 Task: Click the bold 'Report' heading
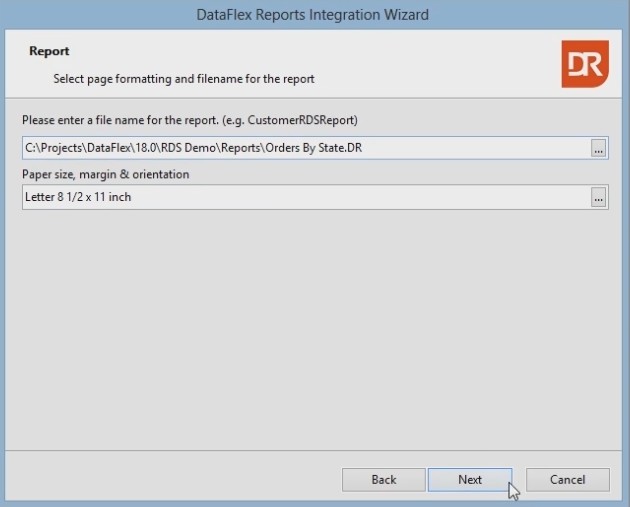49,51
